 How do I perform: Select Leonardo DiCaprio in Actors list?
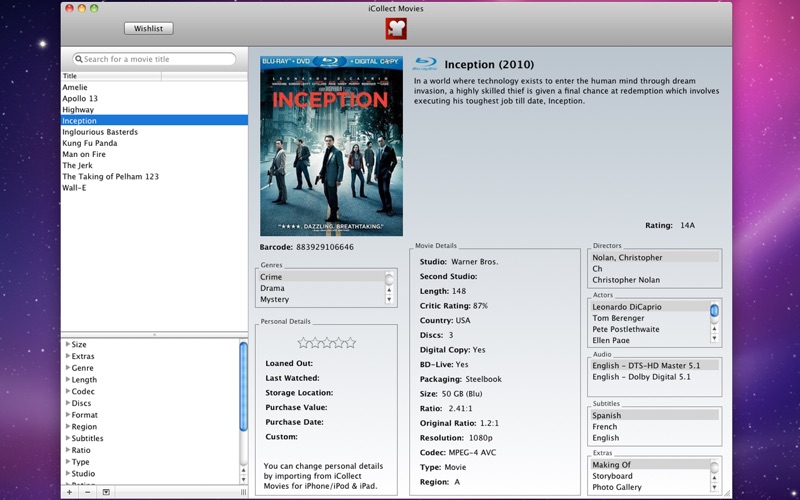(650, 307)
